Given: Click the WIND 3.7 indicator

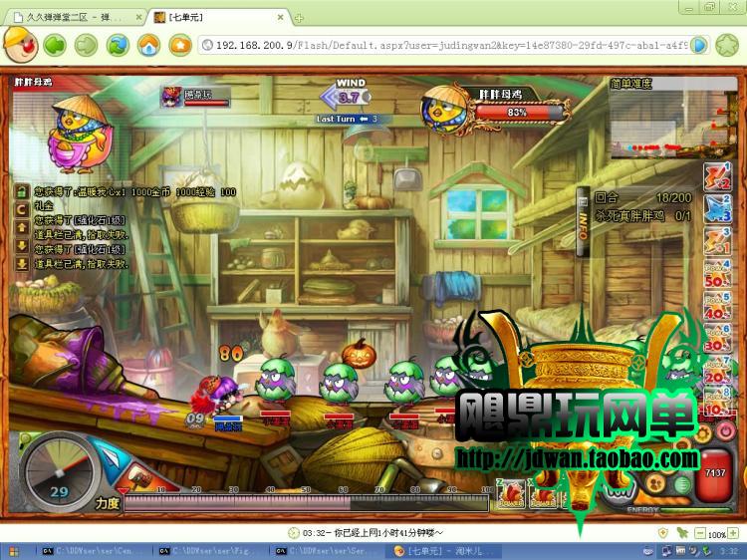Looking at the screenshot, I should click(x=347, y=94).
